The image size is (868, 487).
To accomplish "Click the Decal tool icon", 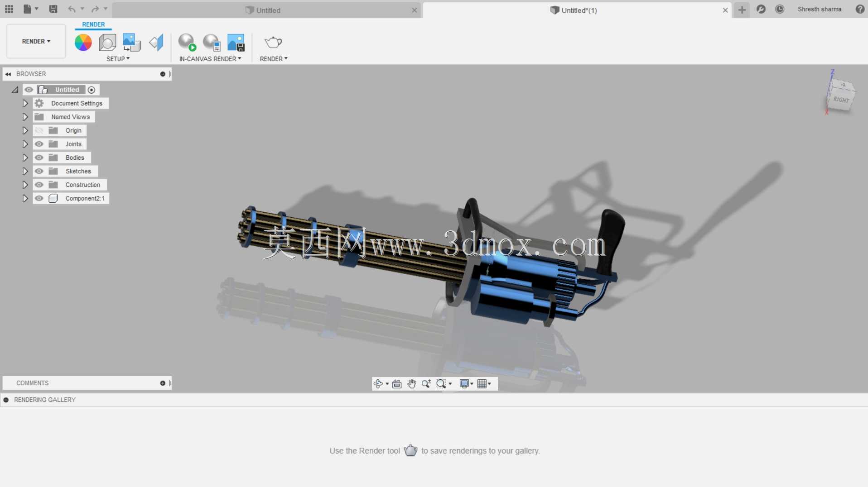I will tap(132, 43).
